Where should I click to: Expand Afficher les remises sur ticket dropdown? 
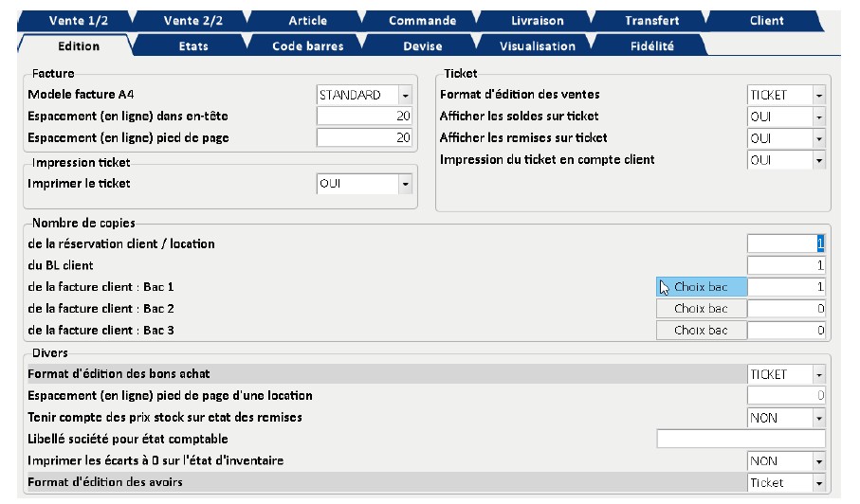pyautogui.click(x=818, y=138)
